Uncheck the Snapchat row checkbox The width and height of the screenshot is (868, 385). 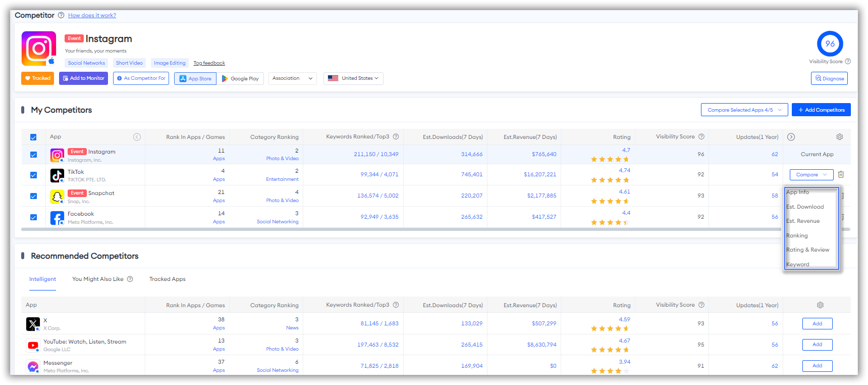click(33, 196)
